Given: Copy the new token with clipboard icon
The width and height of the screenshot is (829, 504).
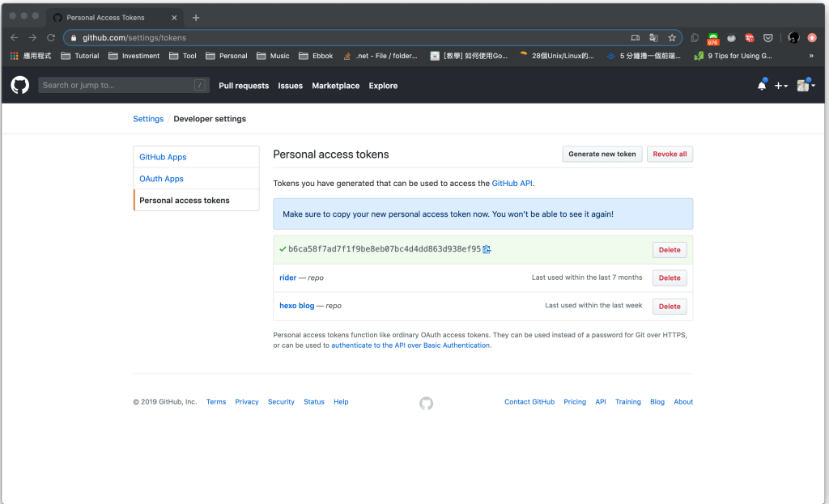Looking at the screenshot, I should tap(487, 249).
